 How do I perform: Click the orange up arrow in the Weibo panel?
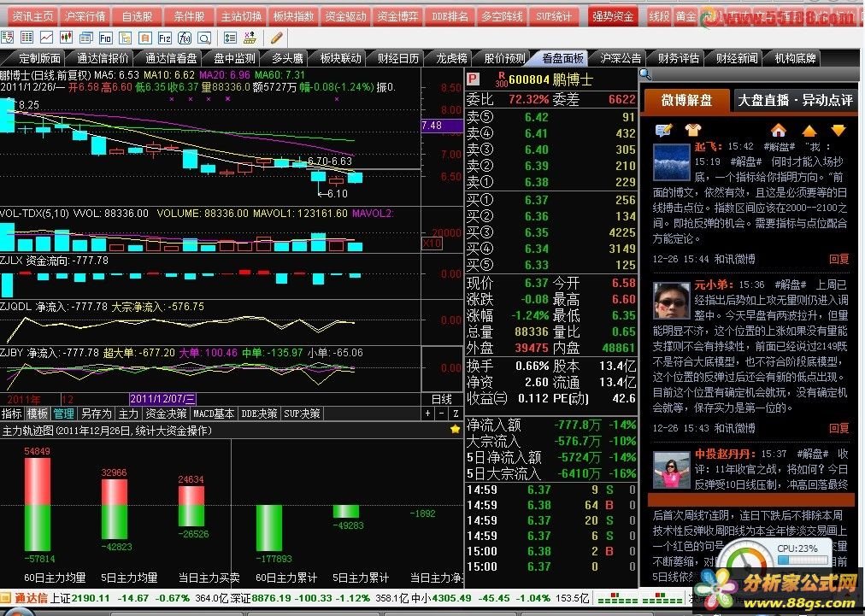coord(809,131)
